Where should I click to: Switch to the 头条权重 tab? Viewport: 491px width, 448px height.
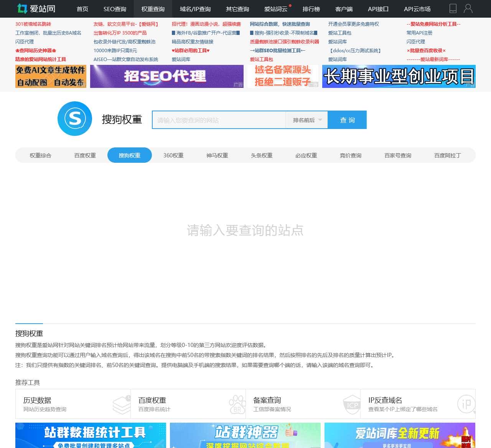(x=262, y=155)
